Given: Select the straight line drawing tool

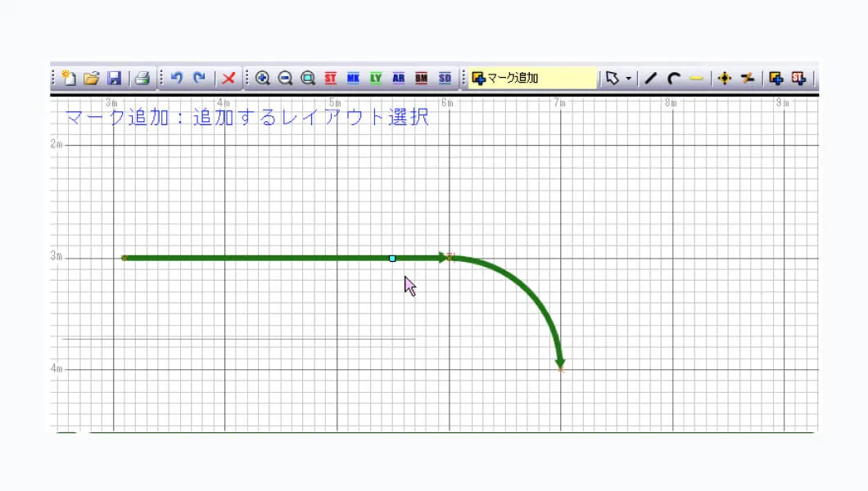Looking at the screenshot, I should [651, 79].
